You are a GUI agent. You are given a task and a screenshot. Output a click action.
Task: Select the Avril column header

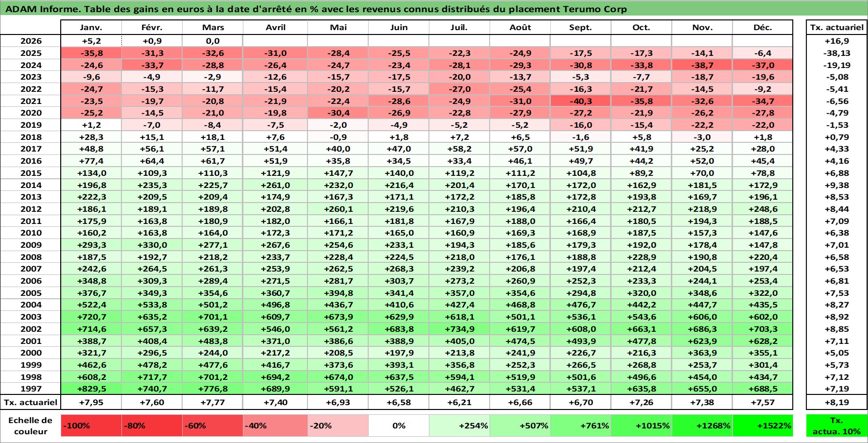tap(275, 27)
